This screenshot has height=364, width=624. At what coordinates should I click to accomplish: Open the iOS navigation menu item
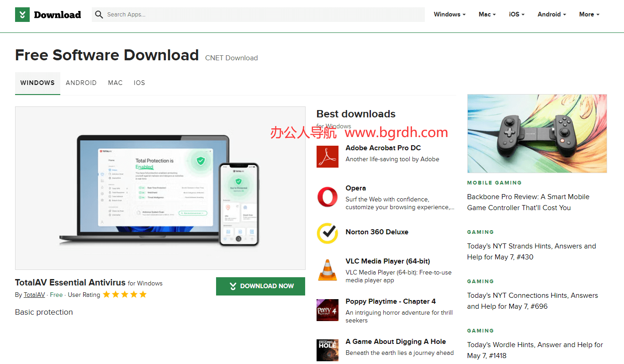point(516,14)
